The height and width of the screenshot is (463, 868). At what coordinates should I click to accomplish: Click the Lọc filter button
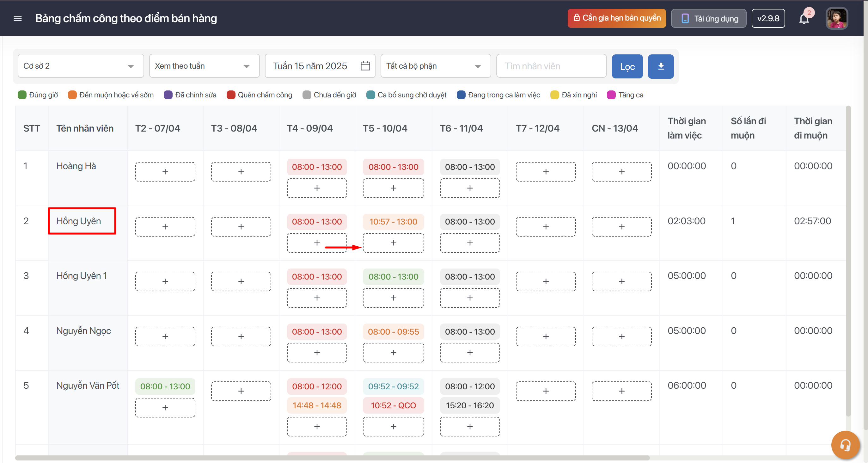pyautogui.click(x=627, y=66)
